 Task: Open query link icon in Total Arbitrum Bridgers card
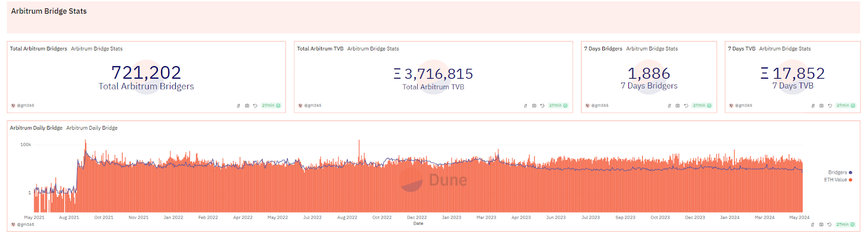(x=238, y=106)
